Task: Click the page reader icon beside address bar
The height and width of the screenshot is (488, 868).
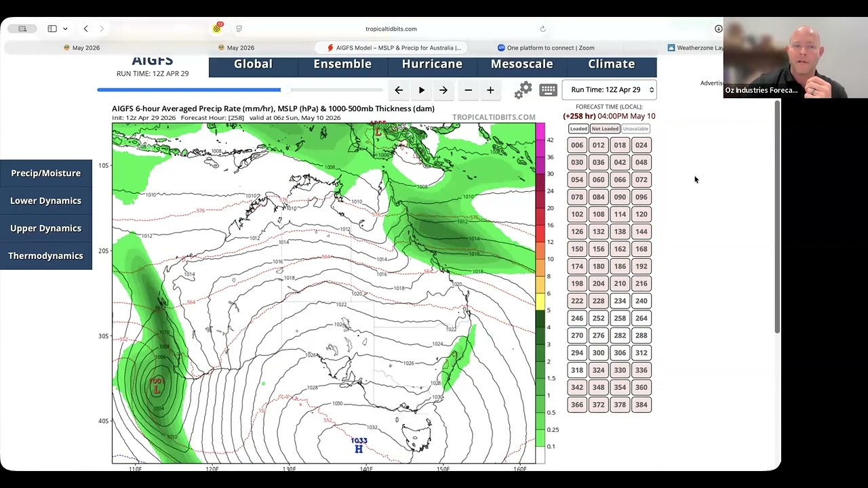Action: 239,28
